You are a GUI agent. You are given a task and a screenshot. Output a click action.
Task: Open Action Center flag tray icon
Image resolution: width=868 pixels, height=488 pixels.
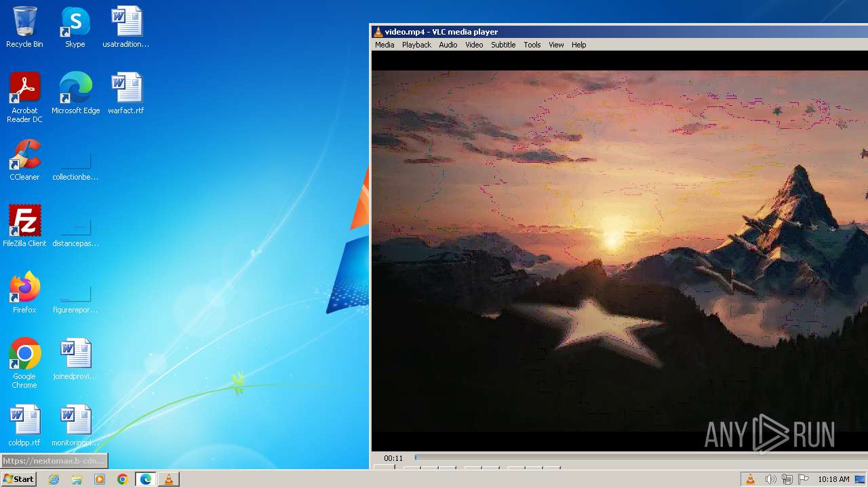pos(804,479)
